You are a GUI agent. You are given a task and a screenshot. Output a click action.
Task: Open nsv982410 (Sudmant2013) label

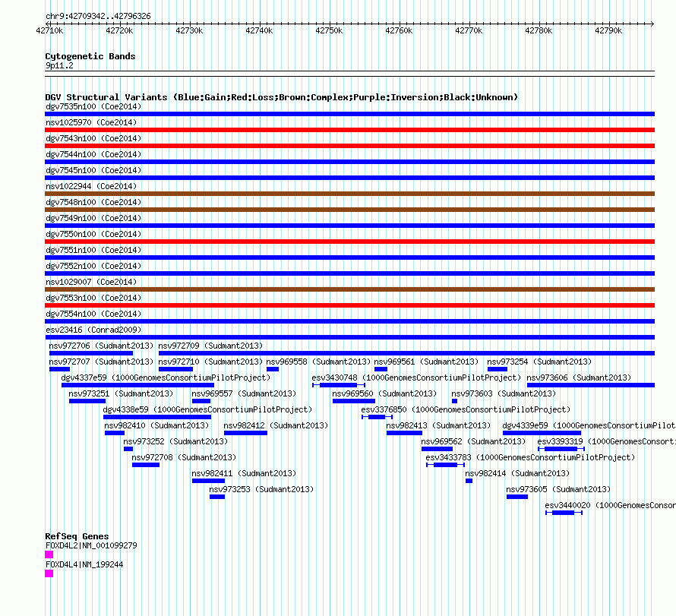tap(156, 425)
